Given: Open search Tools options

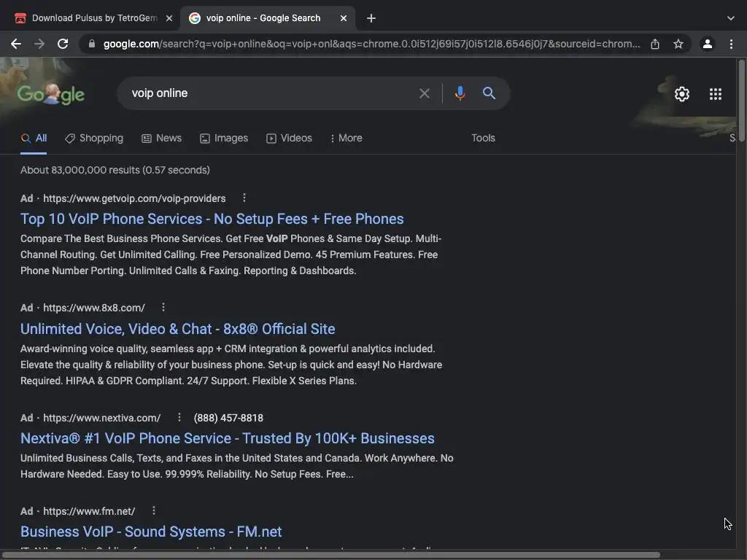Looking at the screenshot, I should pyautogui.click(x=483, y=138).
